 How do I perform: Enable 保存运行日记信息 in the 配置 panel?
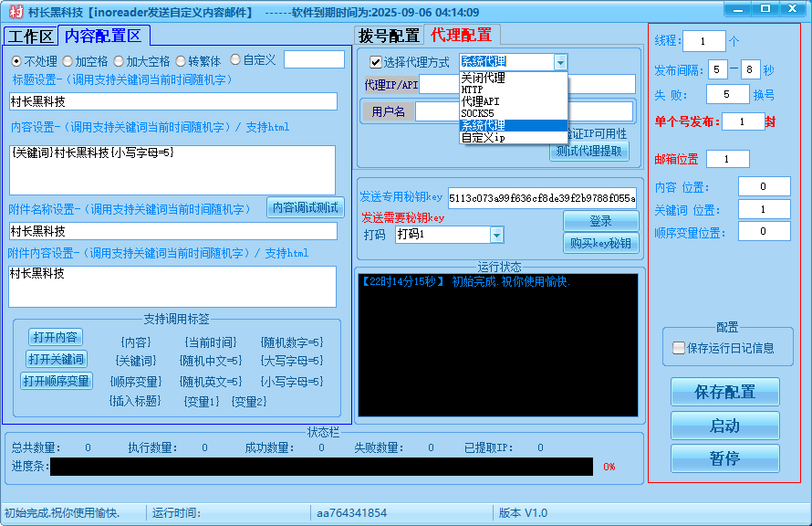(678, 348)
